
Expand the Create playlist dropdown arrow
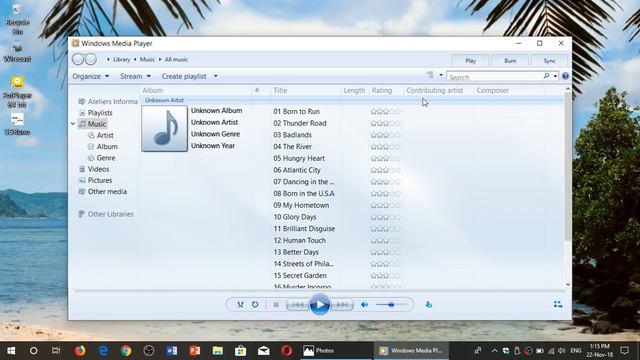click(x=216, y=76)
